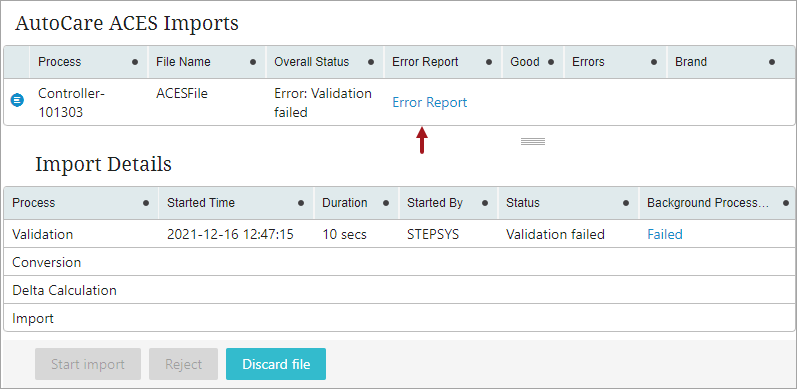Screen dimensions: 797x389
Task: Open the Error Report link
Action: [x=430, y=103]
